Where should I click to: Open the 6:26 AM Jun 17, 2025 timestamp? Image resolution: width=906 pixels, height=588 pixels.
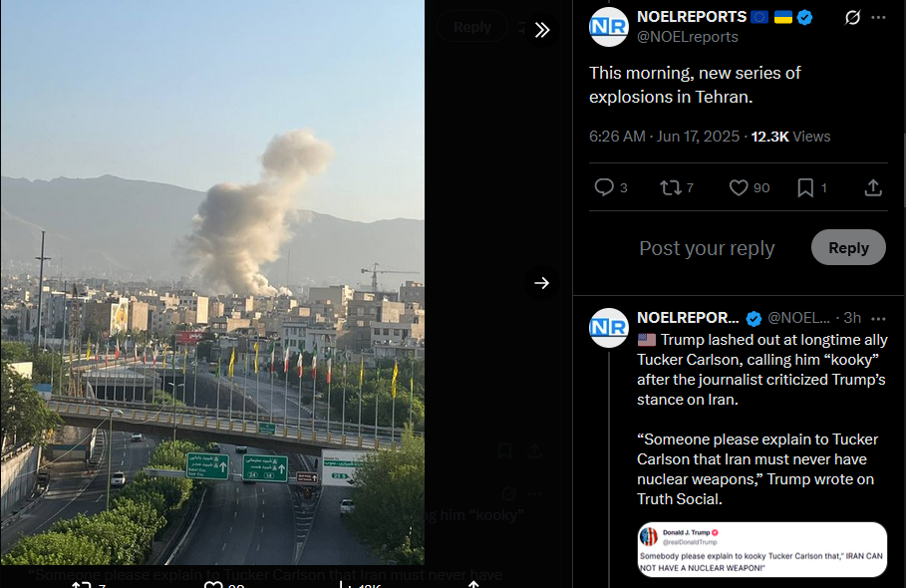pos(664,137)
